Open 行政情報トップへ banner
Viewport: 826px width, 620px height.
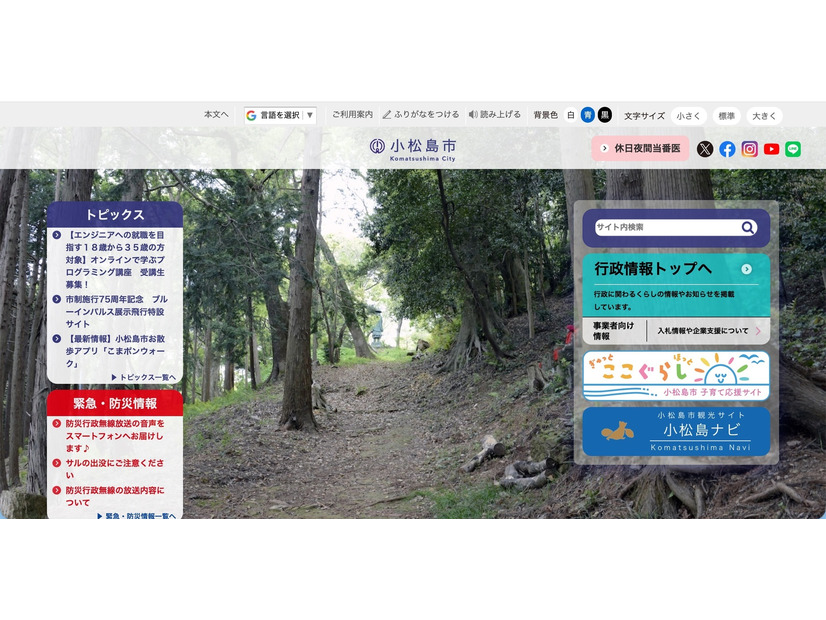click(676, 285)
